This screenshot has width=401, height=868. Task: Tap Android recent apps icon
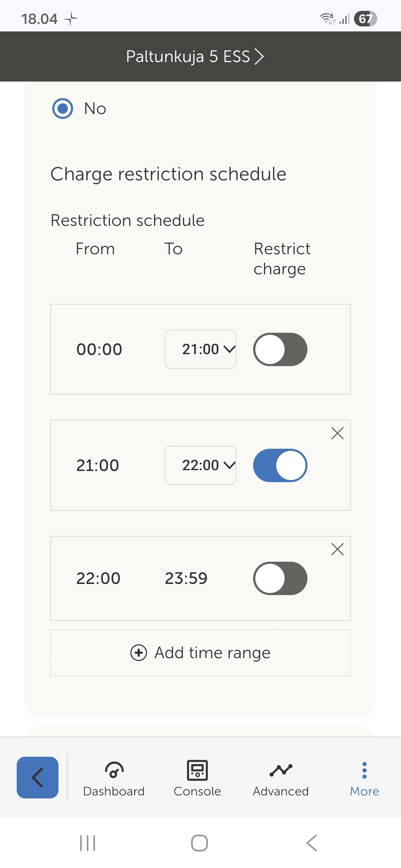(x=87, y=843)
